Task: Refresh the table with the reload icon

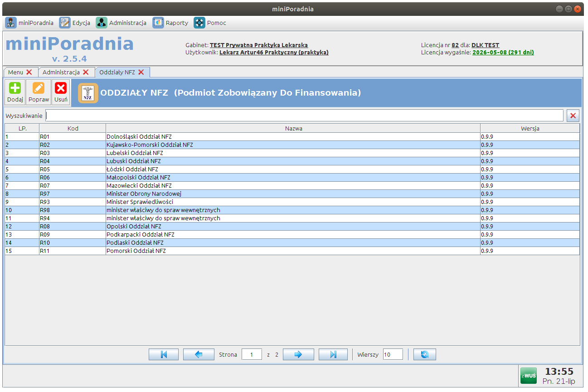Action: coord(425,354)
